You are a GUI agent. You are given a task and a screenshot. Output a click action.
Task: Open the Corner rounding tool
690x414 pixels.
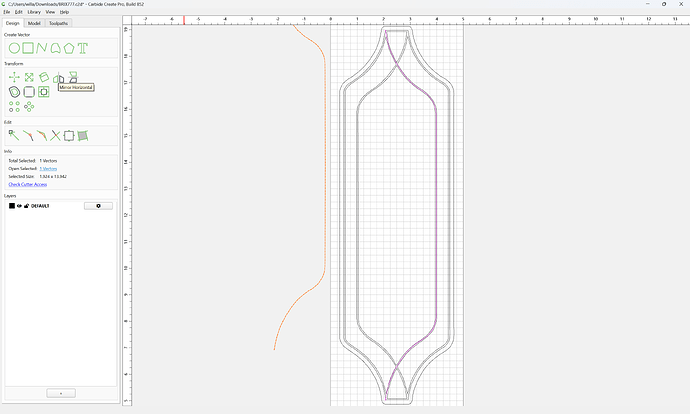coord(29,92)
